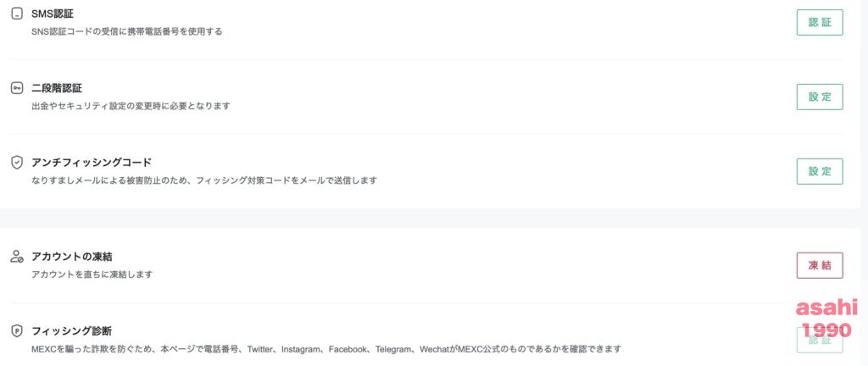Select the SMS認証 heading
Viewport: 868px width, 366px height.
tap(53, 14)
